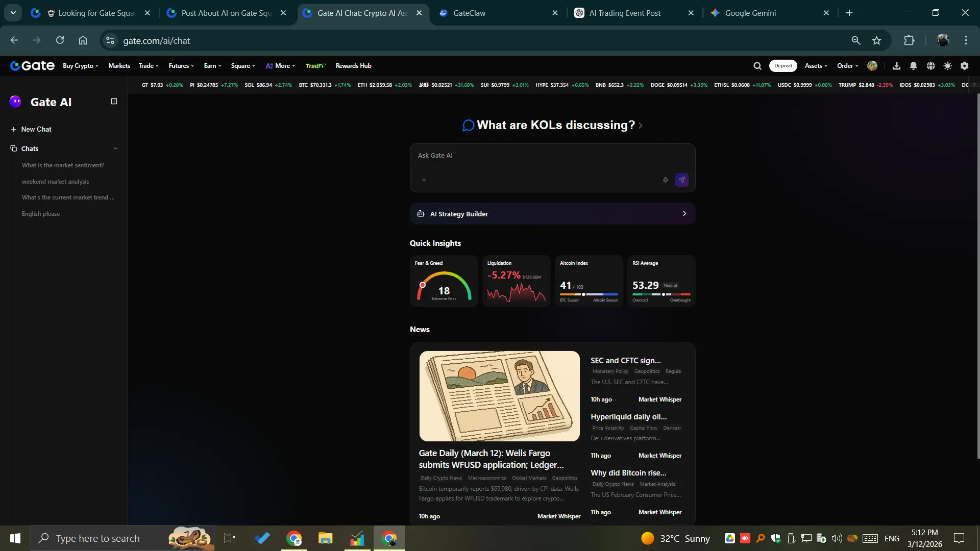Click the send message arrow icon

[x=681, y=180]
